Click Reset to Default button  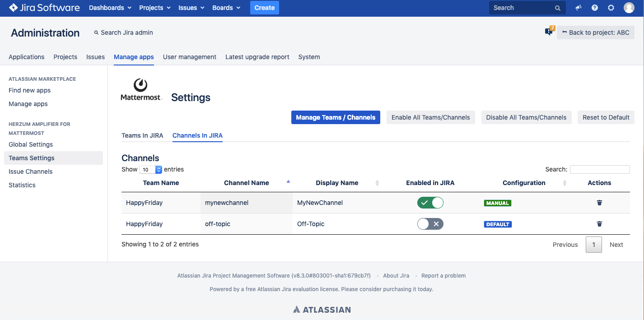[x=606, y=117]
